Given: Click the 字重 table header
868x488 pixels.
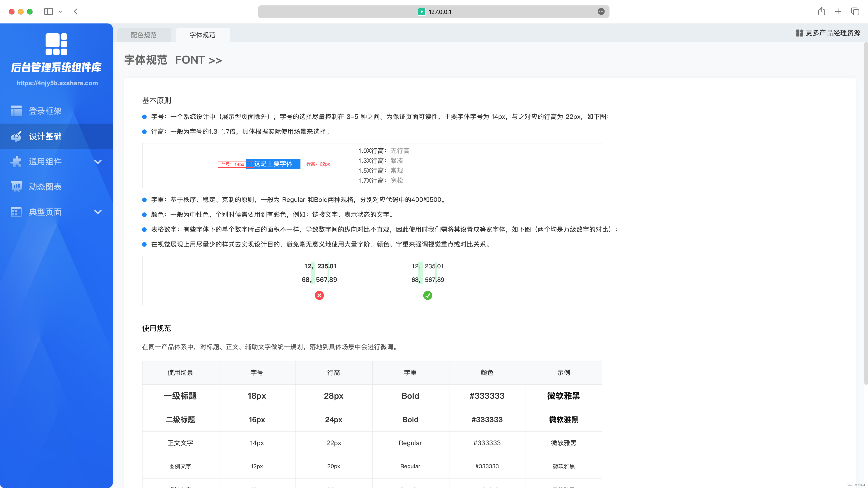Looking at the screenshot, I should pos(410,373).
